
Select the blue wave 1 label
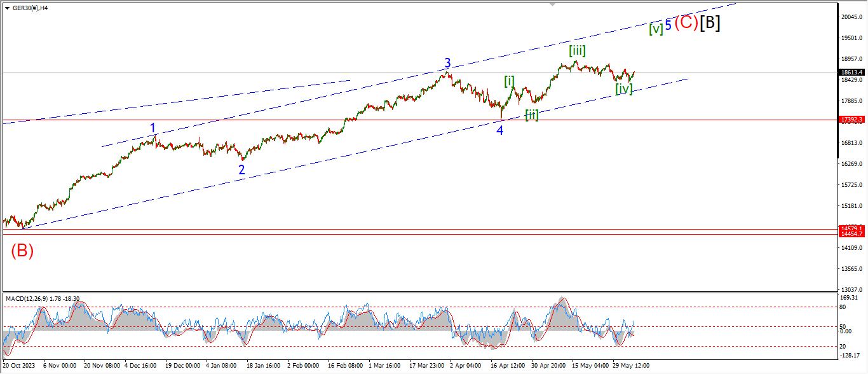coord(153,128)
